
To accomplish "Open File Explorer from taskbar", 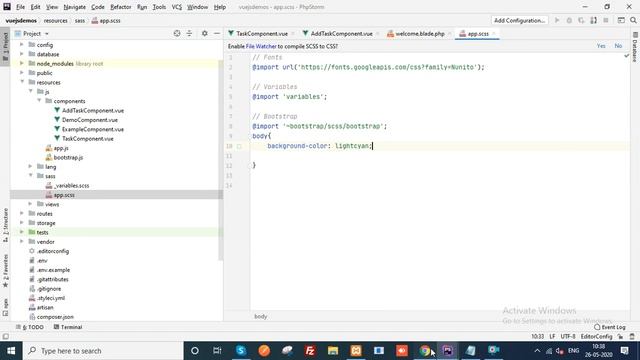I will click(x=333, y=351).
